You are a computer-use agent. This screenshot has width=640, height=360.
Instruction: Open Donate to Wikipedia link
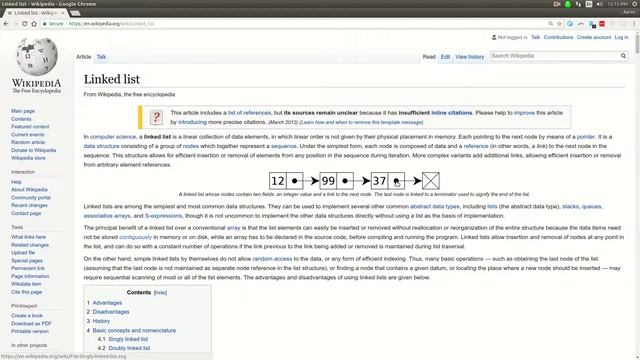tap(34, 150)
